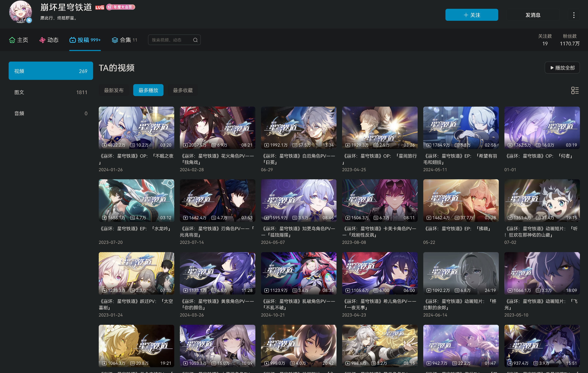Open the three-dot more options menu

[x=574, y=15]
